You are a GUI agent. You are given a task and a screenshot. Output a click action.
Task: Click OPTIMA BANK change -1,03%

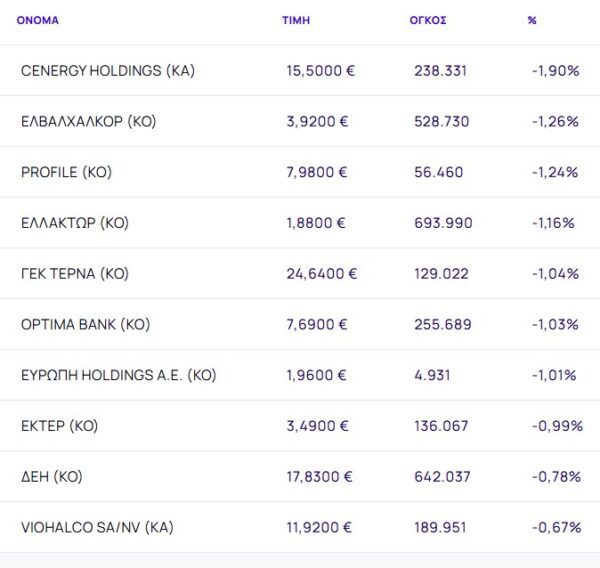click(x=555, y=325)
